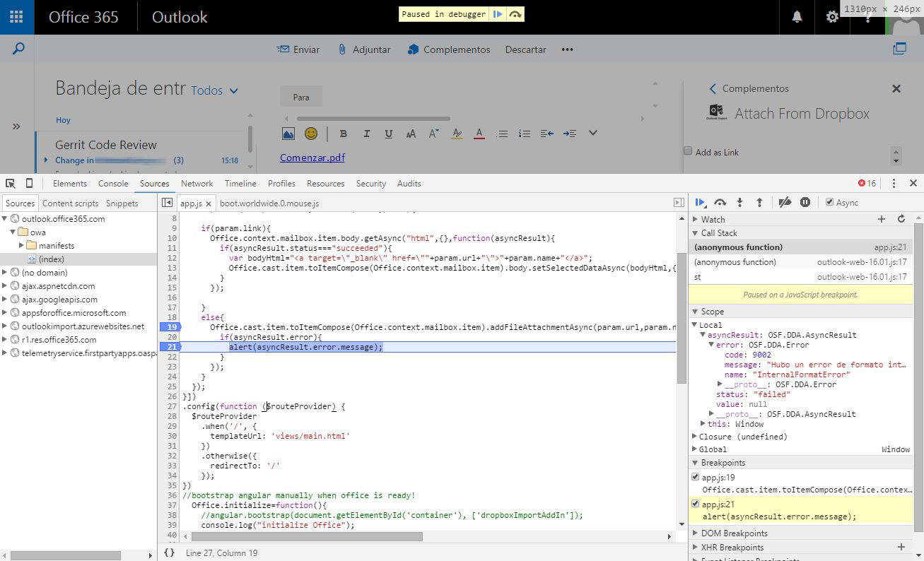This screenshot has height=561, width=924.
Task: Switch to the Console tab
Action: pyautogui.click(x=113, y=184)
